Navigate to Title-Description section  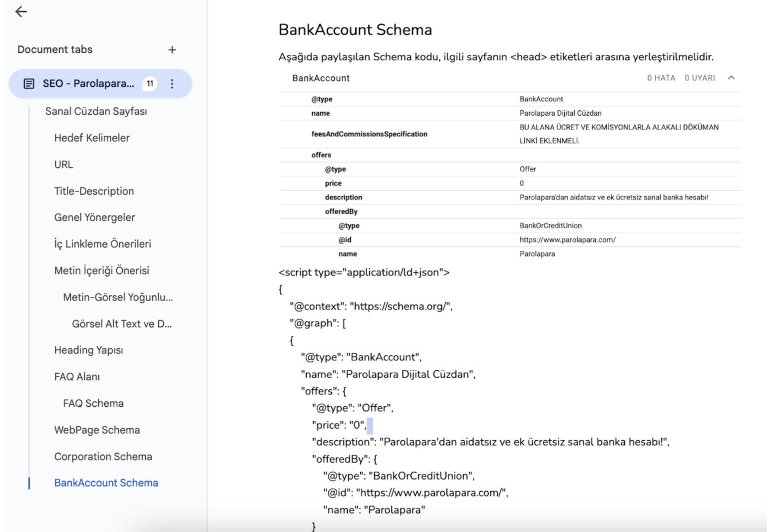tap(94, 191)
